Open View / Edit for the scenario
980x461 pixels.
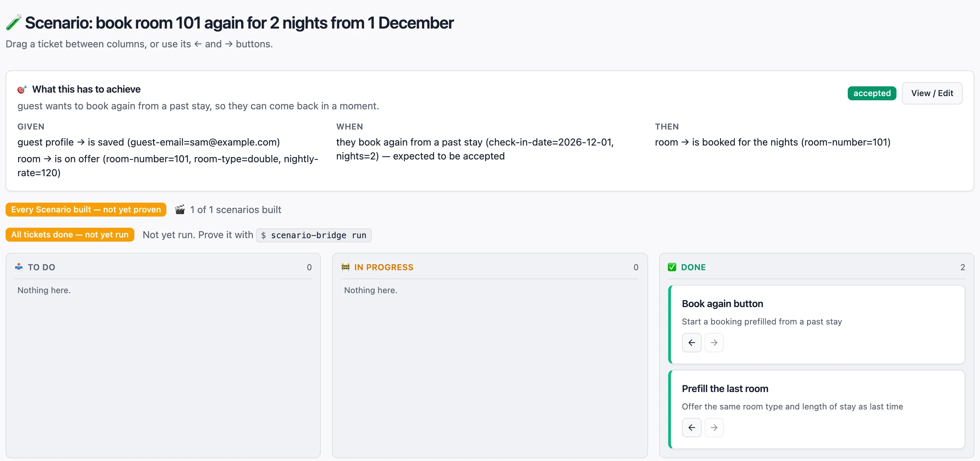point(932,93)
